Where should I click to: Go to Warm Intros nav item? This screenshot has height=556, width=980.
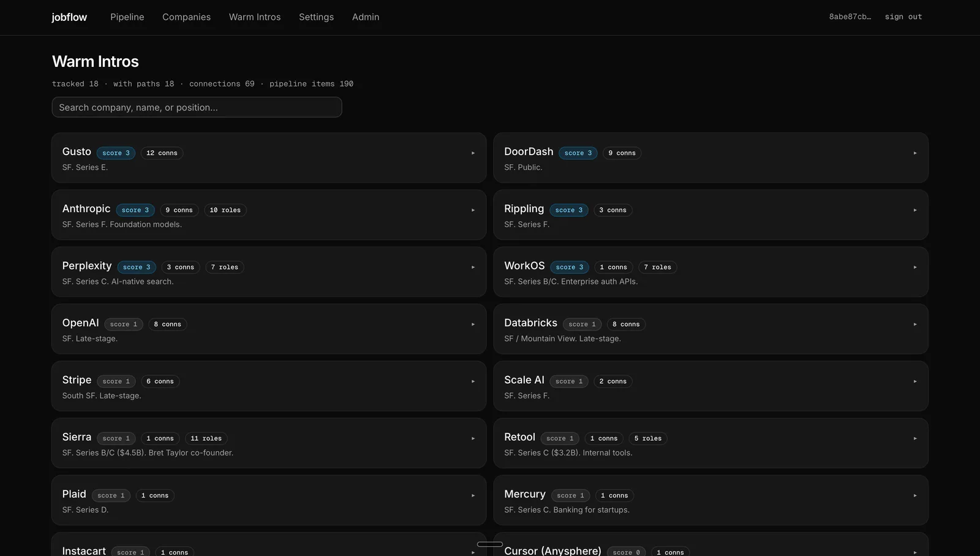pos(255,17)
